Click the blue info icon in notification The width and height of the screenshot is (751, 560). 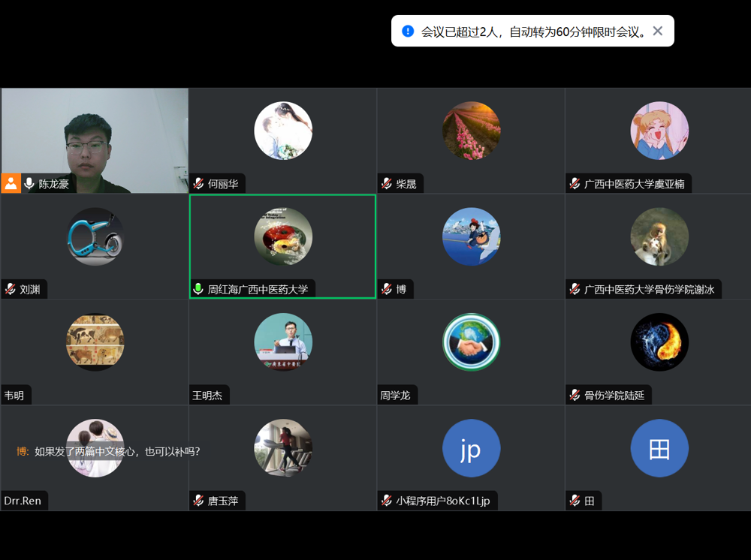coord(408,31)
